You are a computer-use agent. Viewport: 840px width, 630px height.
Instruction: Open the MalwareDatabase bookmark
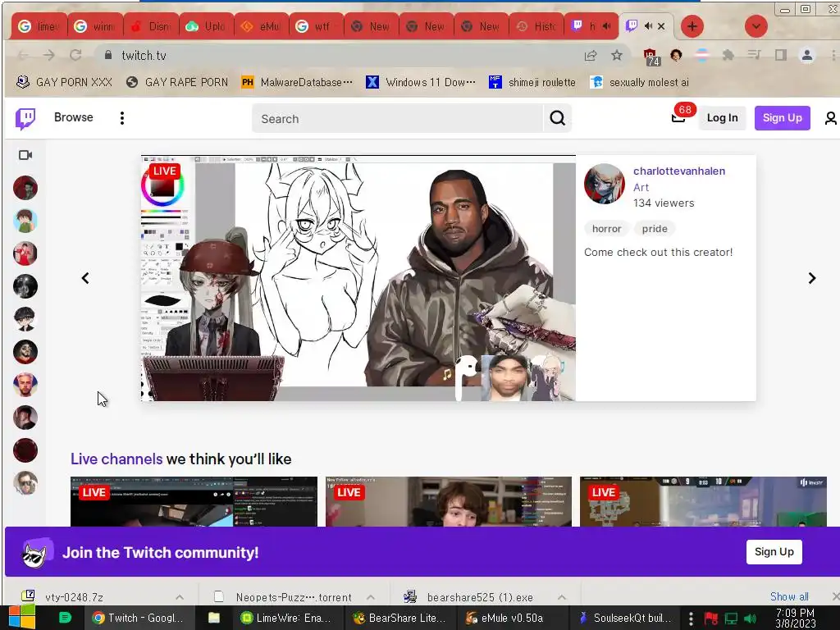click(297, 82)
